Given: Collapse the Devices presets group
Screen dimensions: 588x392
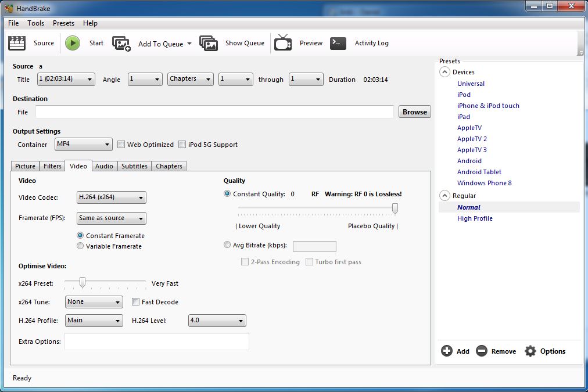Looking at the screenshot, I should point(445,72).
